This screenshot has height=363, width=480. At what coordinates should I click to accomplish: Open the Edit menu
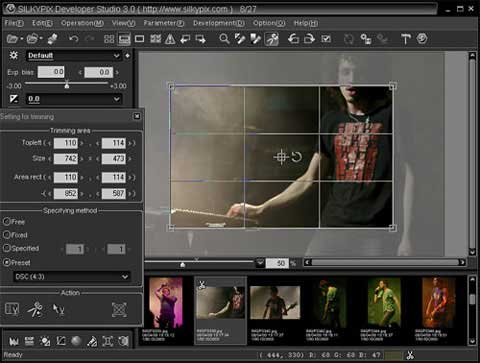pos(42,23)
